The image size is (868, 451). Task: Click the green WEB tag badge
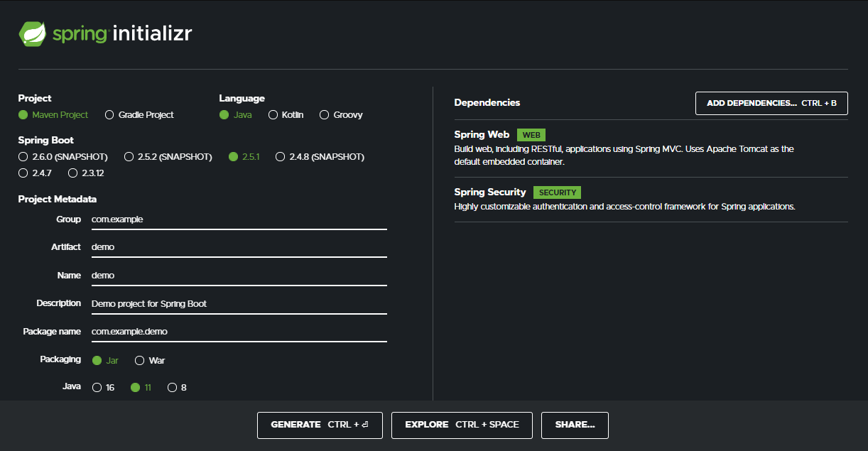tap(531, 135)
